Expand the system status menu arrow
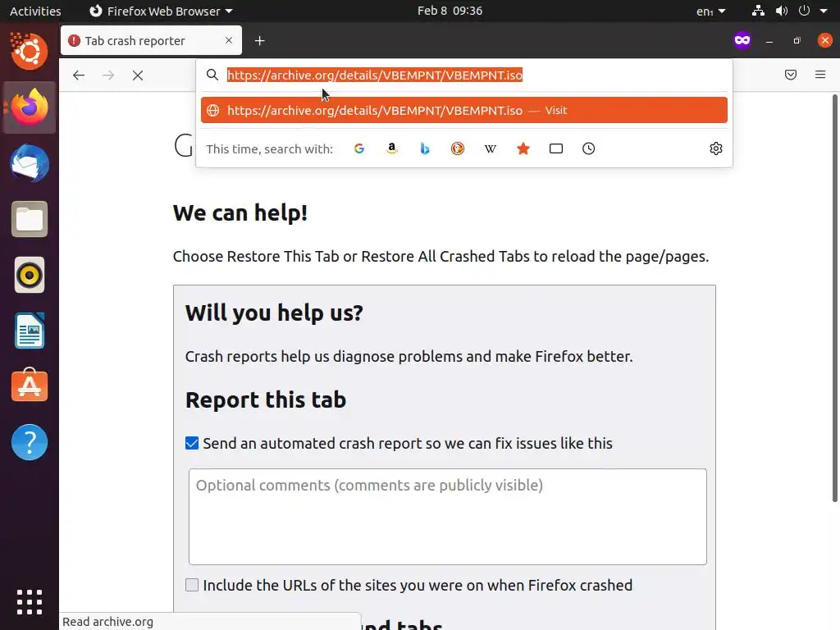This screenshot has width=840, height=630. [824, 11]
